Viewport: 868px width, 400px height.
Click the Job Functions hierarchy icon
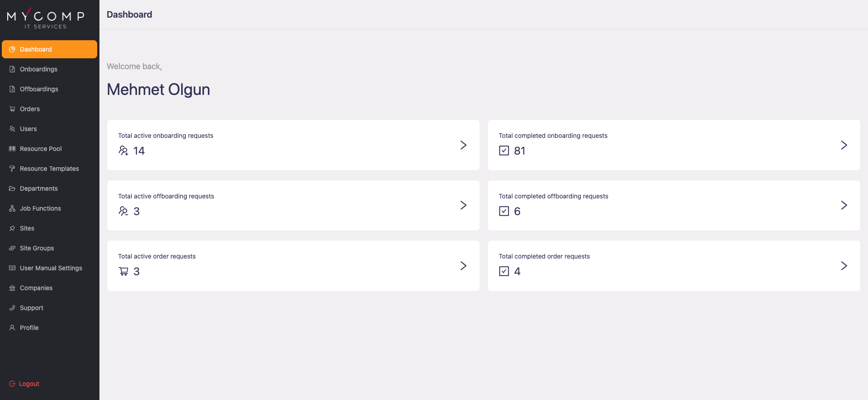coord(12,208)
